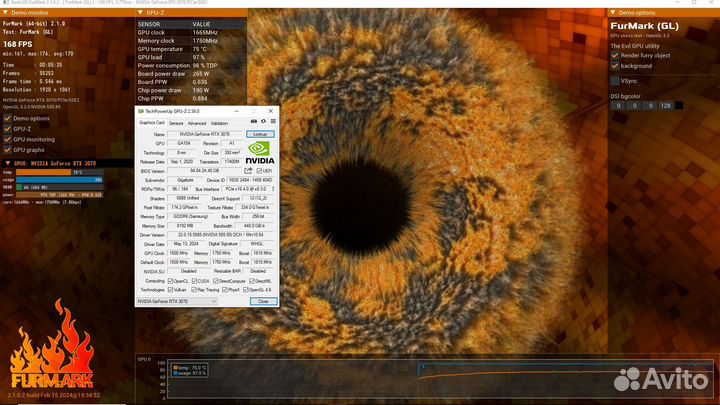This screenshot has width=720, height=405.
Task: Toggle Render furry object option
Action: tap(615, 56)
